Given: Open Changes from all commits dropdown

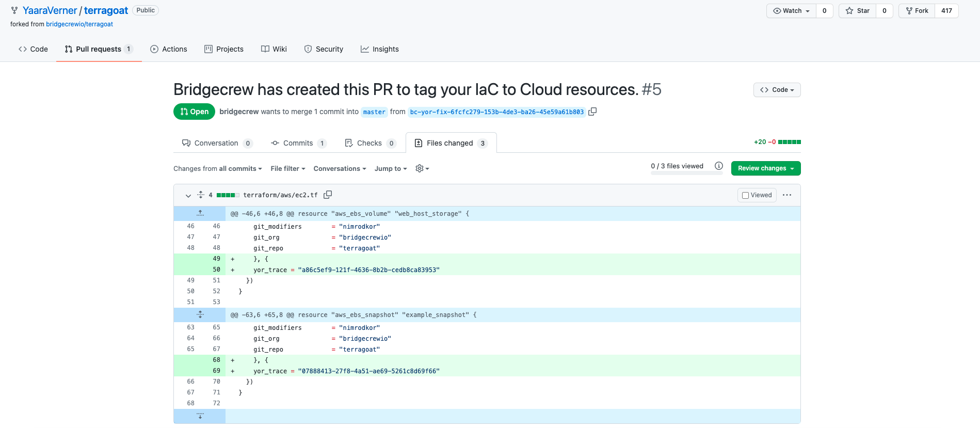Looking at the screenshot, I should click(x=218, y=168).
